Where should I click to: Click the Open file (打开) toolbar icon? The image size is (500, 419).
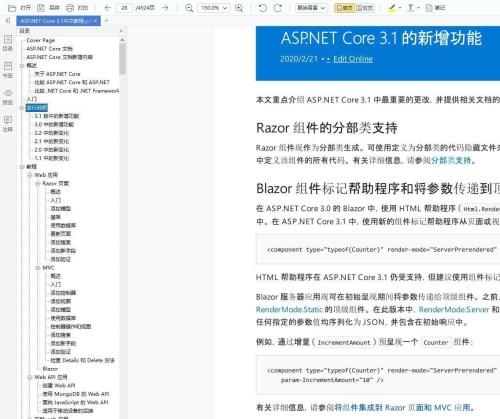pyautogui.click(x=12, y=8)
